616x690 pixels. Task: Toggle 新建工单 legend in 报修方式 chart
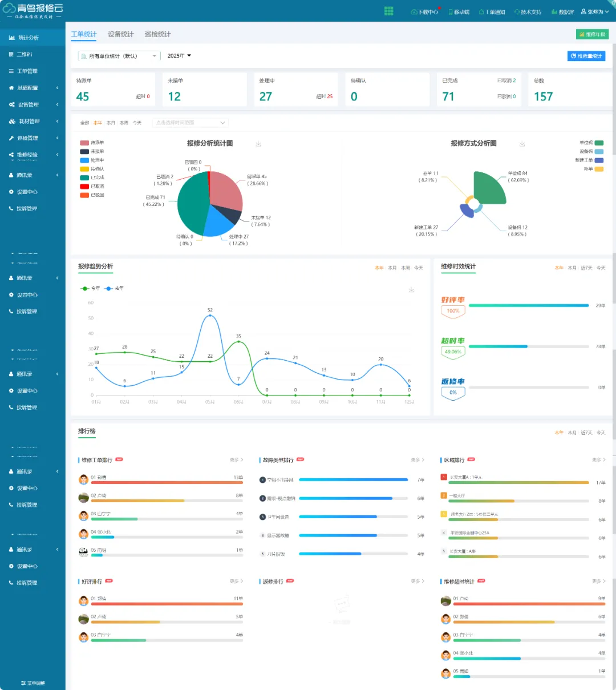click(589, 160)
